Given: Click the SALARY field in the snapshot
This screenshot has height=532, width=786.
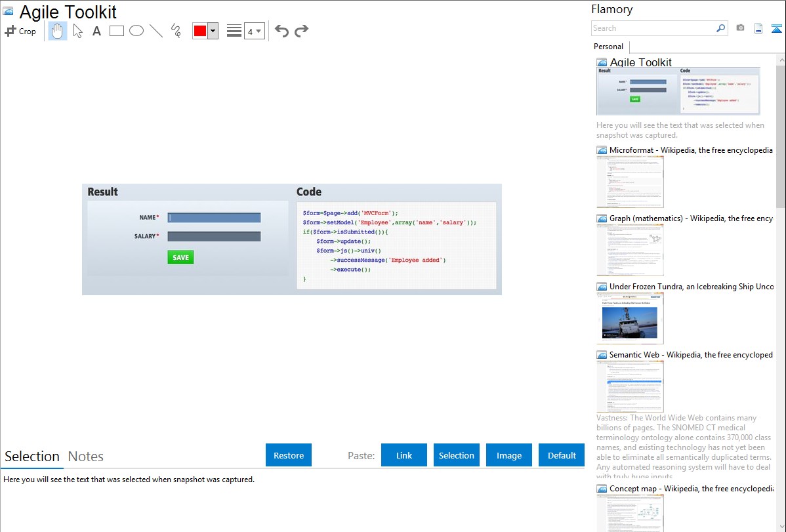Looking at the screenshot, I should [x=214, y=236].
